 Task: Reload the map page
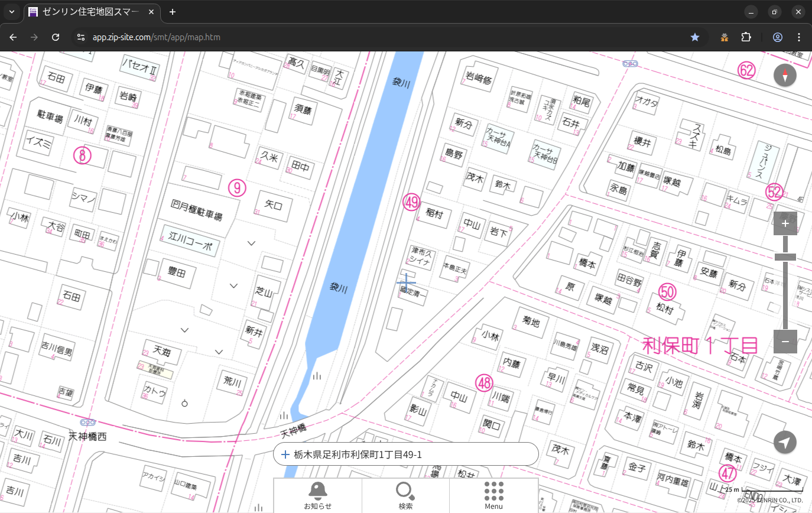tap(56, 37)
